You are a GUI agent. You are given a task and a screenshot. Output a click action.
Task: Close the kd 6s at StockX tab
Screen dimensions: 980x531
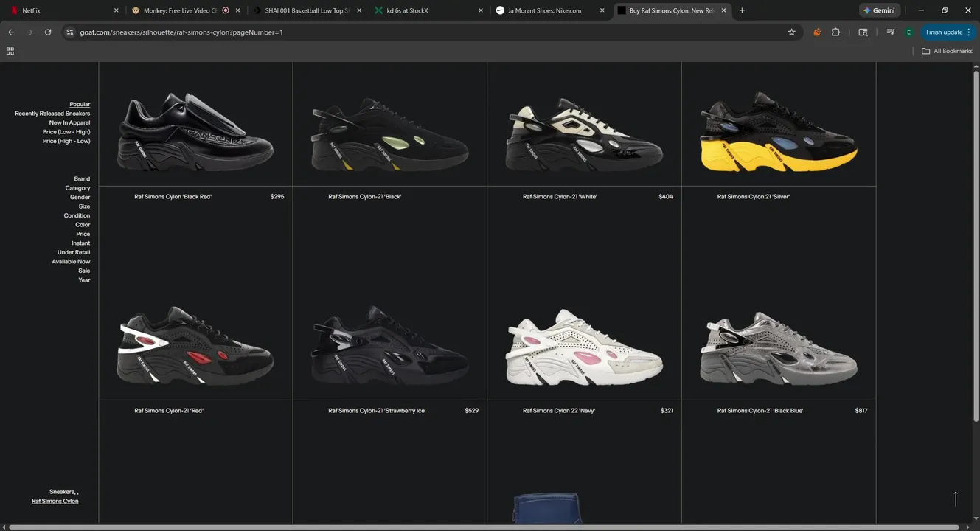click(x=480, y=10)
